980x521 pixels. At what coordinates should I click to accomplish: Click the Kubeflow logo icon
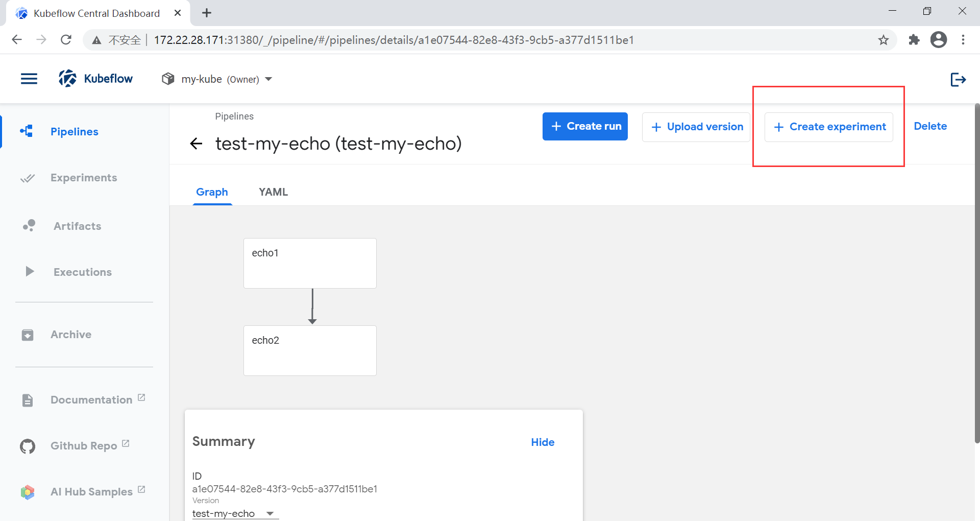[67, 79]
